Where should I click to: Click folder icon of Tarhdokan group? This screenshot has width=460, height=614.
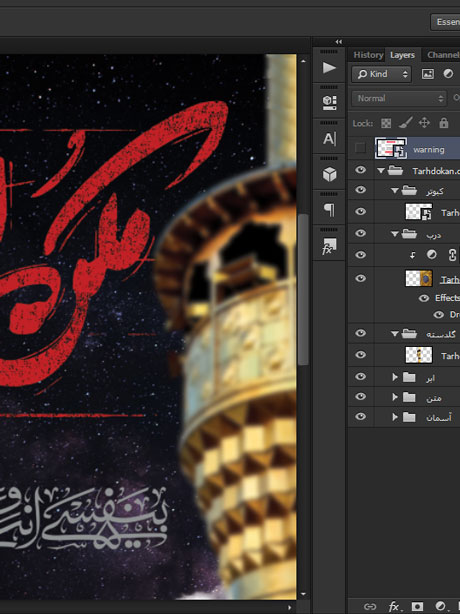click(395, 170)
